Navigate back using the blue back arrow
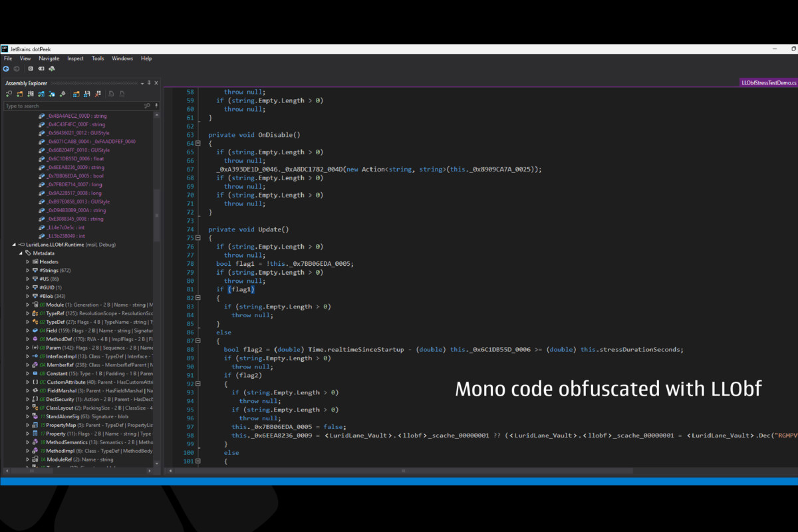The width and height of the screenshot is (798, 532). (x=6, y=68)
